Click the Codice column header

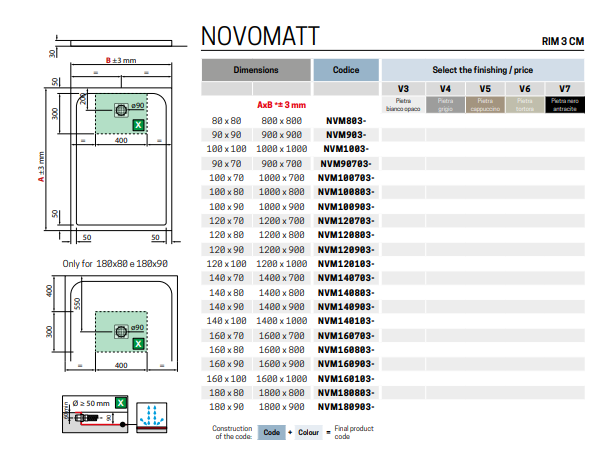point(346,71)
